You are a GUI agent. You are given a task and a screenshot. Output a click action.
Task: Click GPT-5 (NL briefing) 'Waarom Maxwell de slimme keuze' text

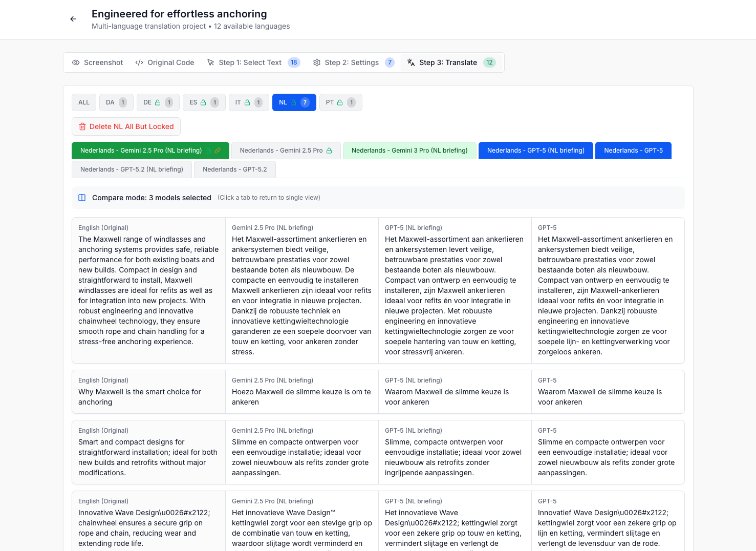447,397
